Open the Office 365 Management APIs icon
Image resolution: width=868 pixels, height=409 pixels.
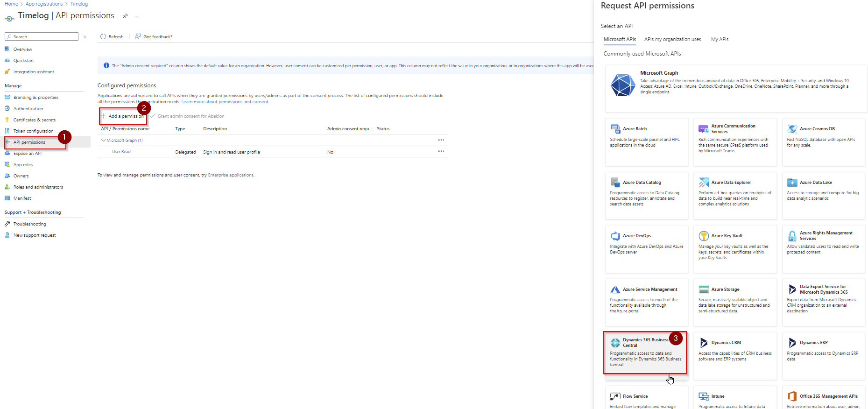(x=792, y=396)
